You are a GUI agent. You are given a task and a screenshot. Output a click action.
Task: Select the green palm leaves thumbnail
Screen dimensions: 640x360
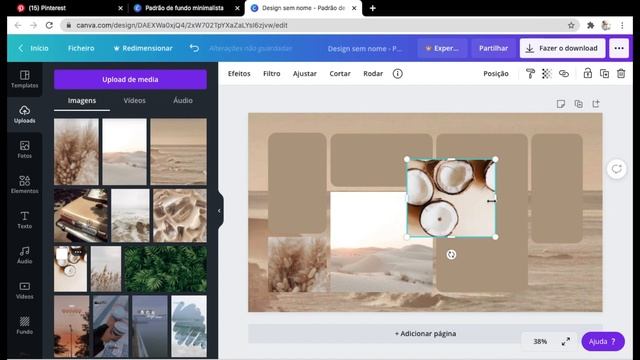(x=165, y=269)
